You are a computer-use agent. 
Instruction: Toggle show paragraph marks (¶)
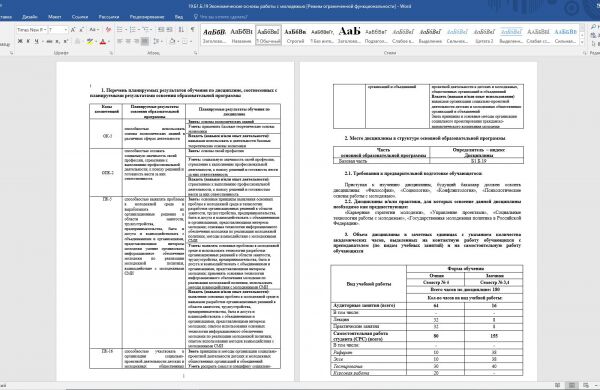click(192, 29)
